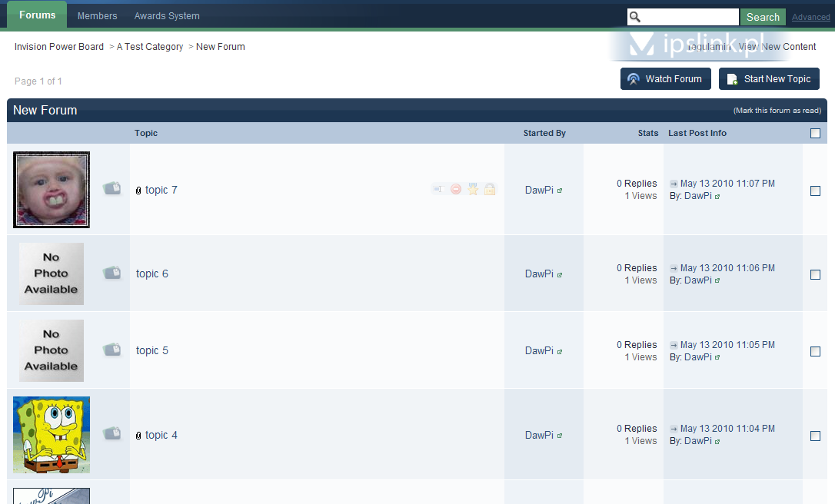Click the May 13 2010 11:04 PM last post date
Screen dimensions: 835x504
tap(727, 429)
